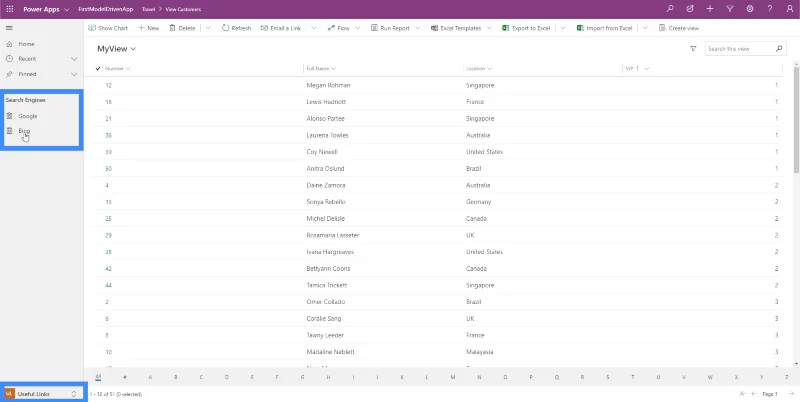800x402 pixels.
Task: Open record number 42
Action: click(109, 268)
